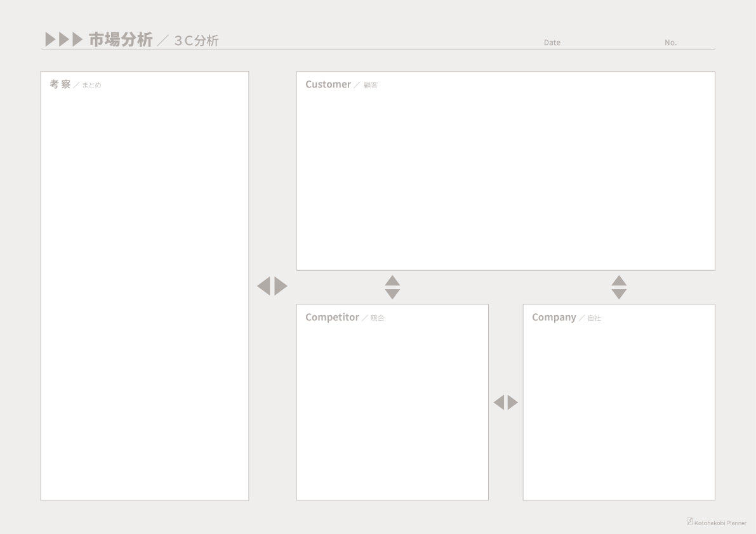Click the triple arrow icon beside 市場分析

(x=63, y=39)
